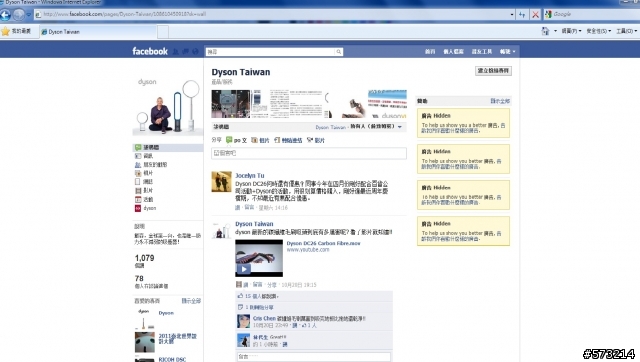Viewport: 640px width, 362px height.
Task: Open the notifications globe icon in header
Action: (195, 51)
